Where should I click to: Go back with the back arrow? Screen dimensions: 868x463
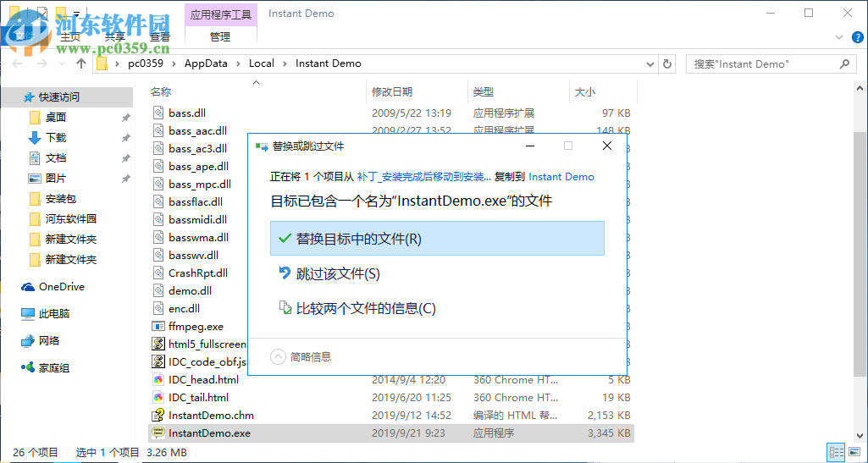pyautogui.click(x=17, y=63)
